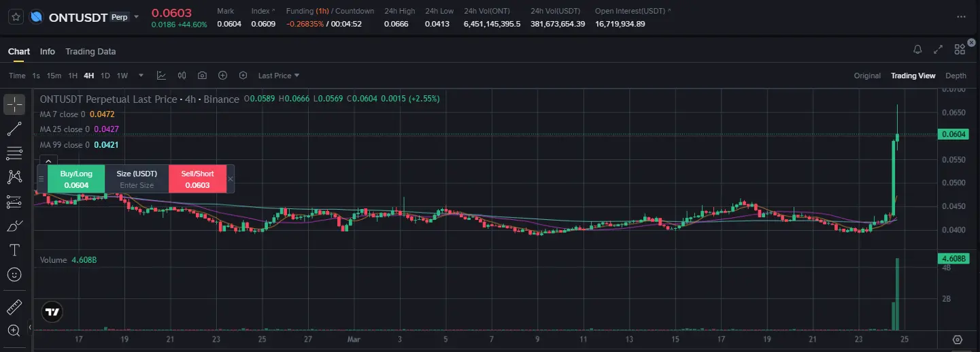Open the three-dots more menu

pos(961,16)
